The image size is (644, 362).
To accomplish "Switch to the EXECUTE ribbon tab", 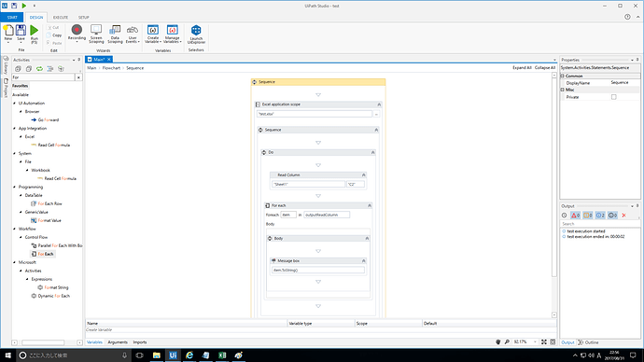I will click(61, 17).
